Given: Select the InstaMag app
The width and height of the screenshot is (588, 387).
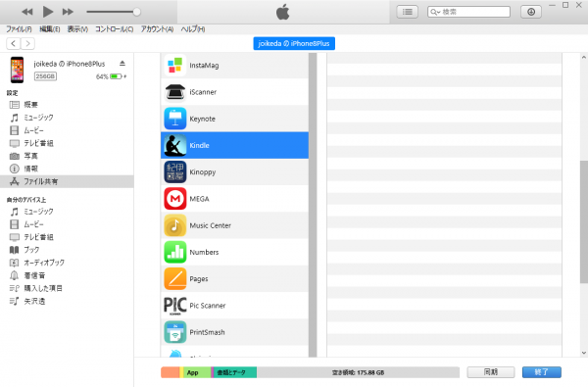Looking at the screenshot, I should [235, 66].
